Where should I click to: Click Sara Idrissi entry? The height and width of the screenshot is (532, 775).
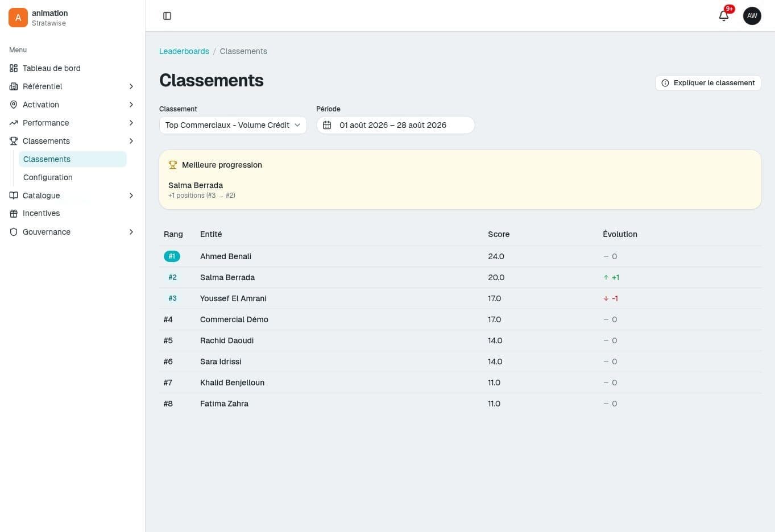221,361
